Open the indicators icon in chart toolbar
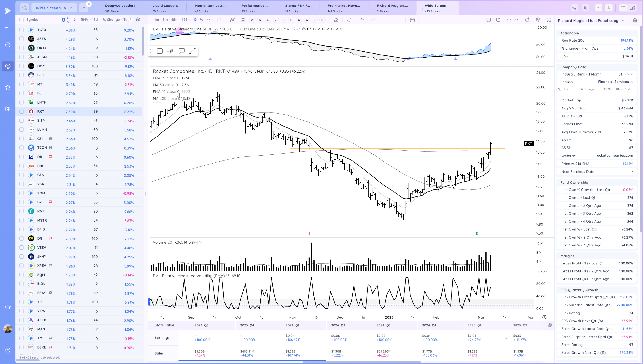Screen dimensions: 643x364 232,20
